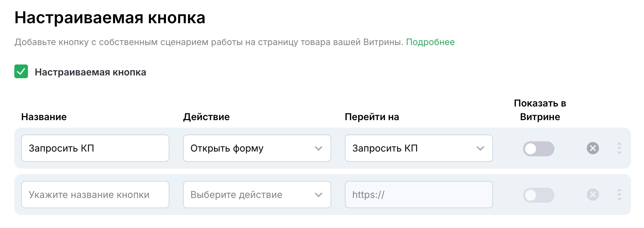Focus the 'Укажите название кнопки' input field
This screenshot has width=644, height=228.
pos(95,195)
